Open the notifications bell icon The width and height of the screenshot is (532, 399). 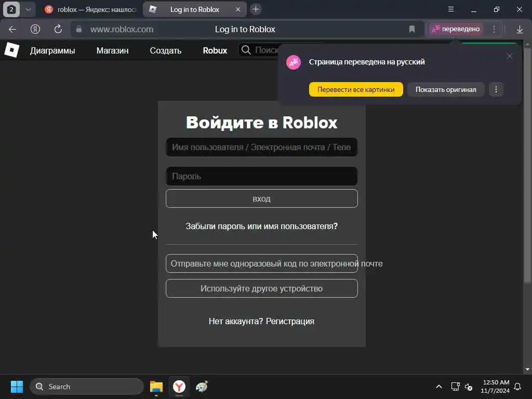[x=518, y=387]
